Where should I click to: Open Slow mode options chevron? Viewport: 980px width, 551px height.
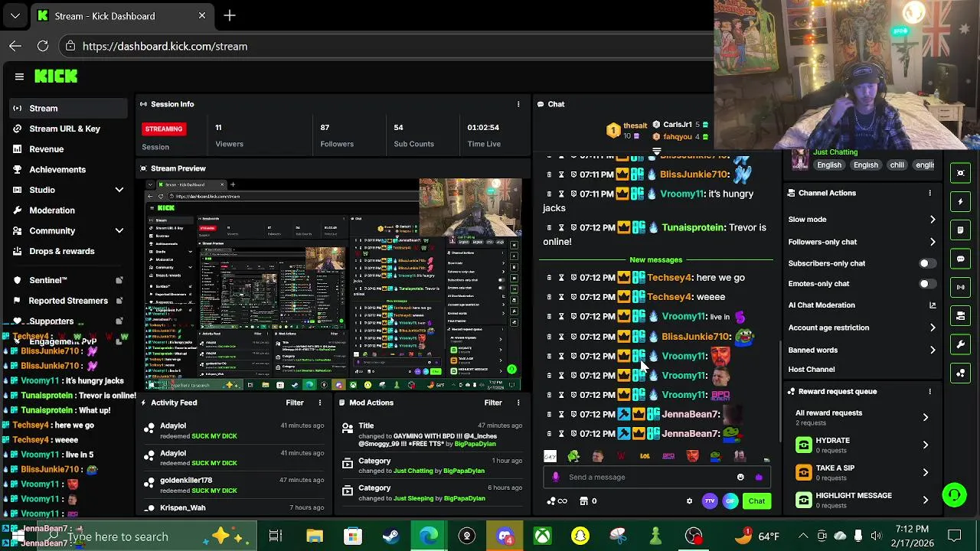pyautogui.click(x=933, y=220)
